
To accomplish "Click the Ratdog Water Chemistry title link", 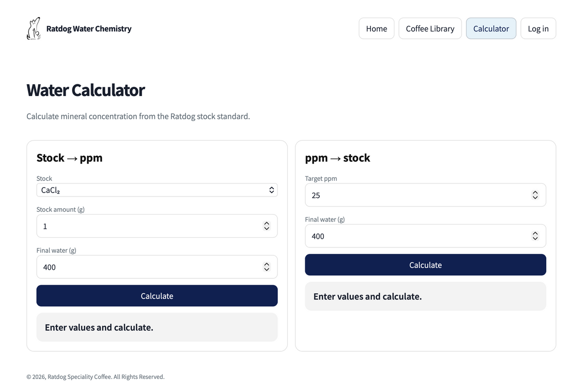I will click(x=89, y=28).
